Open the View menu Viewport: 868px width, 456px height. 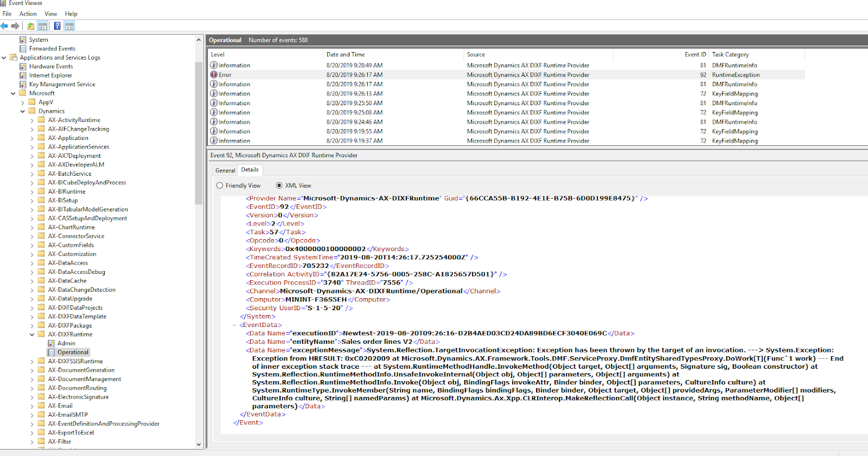(51, 14)
